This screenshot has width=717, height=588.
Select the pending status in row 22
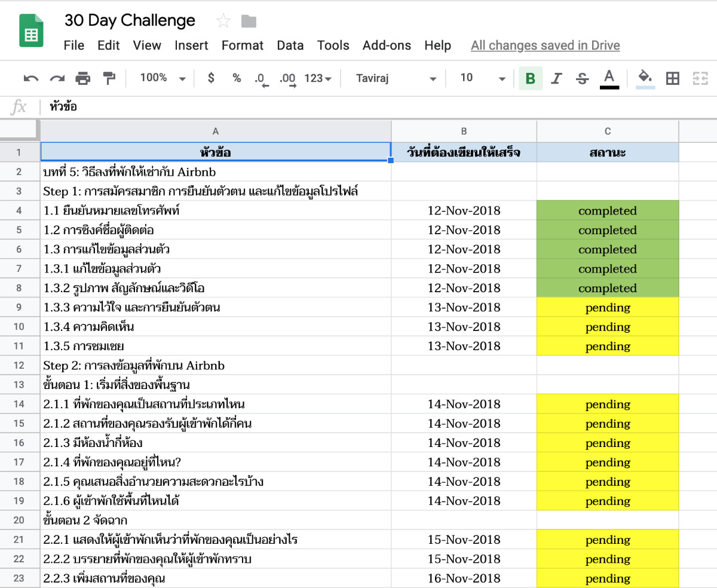(608, 559)
